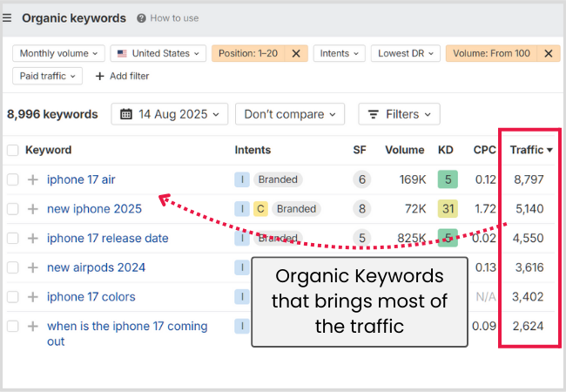566x392 pixels.
Task: Click the traffic value 8,797
Action: tap(529, 179)
